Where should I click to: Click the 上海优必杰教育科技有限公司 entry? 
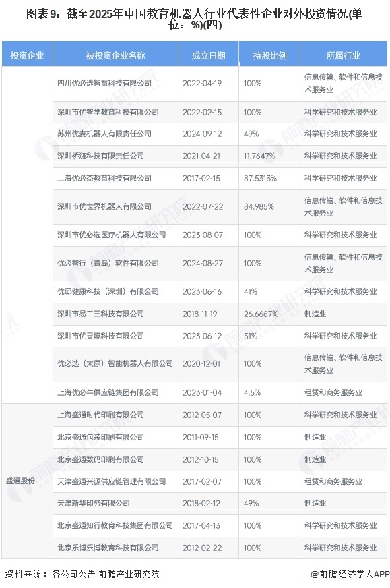(x=104, y=178)
